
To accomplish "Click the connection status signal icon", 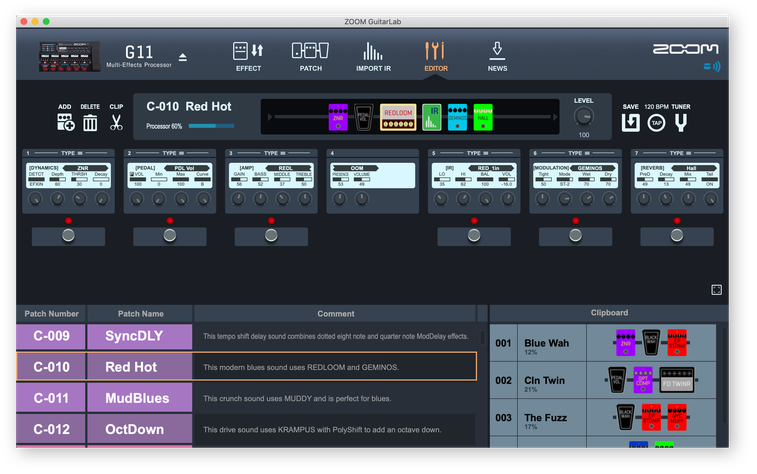I will pos(712,66).
